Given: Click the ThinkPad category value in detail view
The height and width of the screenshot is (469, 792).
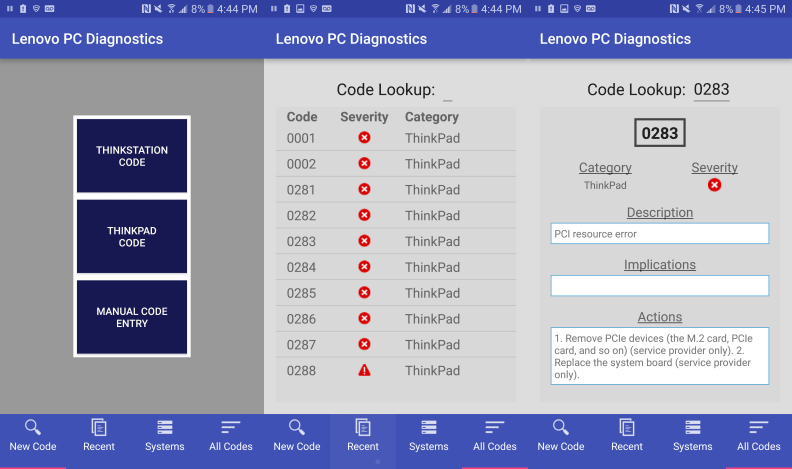Looking at the screenshot, I should point(605,185).
